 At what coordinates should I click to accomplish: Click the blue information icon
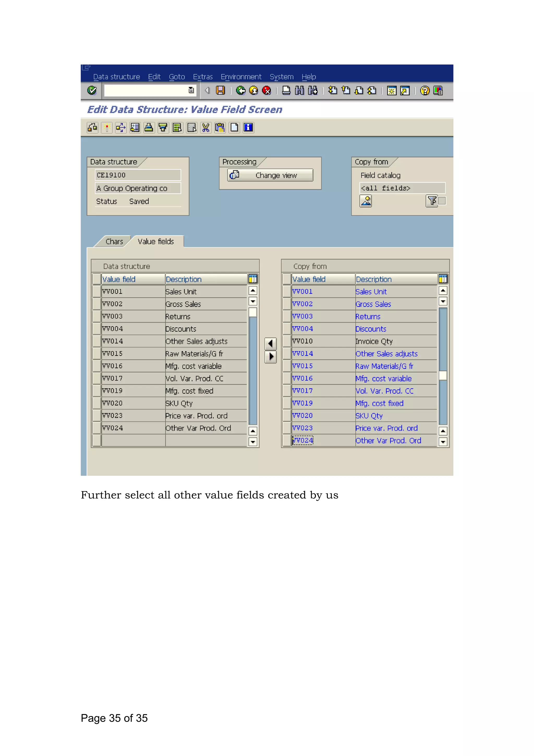point(248,127)
